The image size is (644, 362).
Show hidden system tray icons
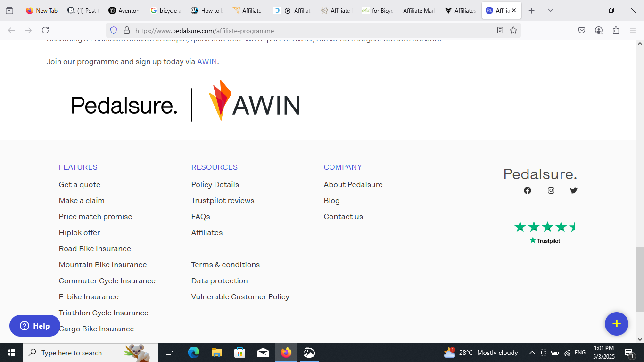click(532, 353)
